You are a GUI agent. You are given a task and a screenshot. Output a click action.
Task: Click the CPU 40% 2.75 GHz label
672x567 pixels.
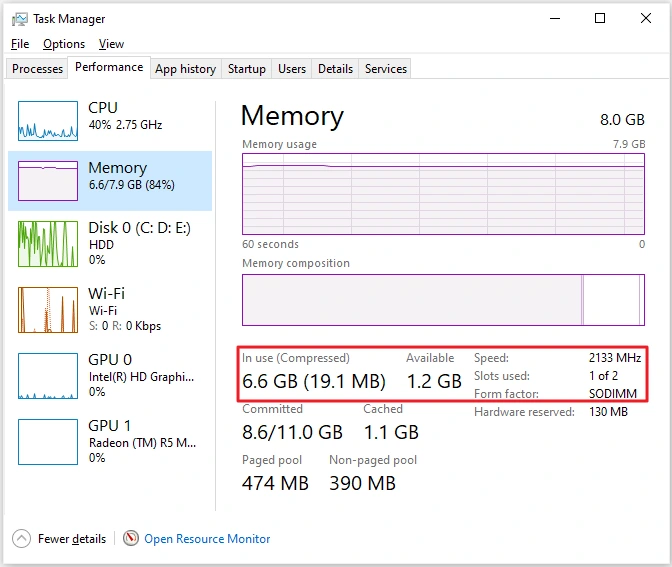pyautogui.click(x=125, y=115)
